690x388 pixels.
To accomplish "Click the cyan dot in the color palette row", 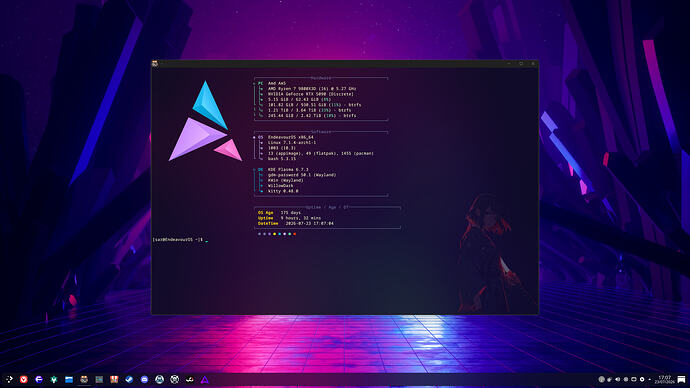I will [x=279, y=234].
